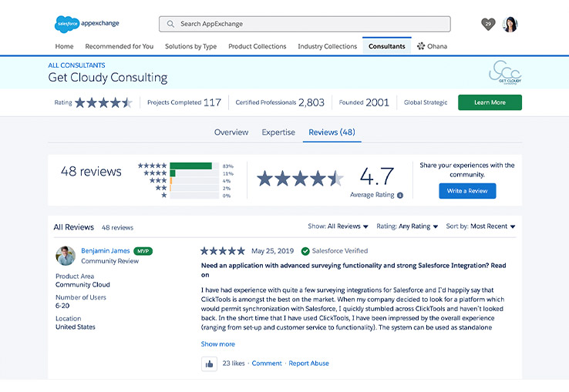Viewport: 569px width, 392px height.
Task: Click the header rating stars
Action: [x=103, y=102]
